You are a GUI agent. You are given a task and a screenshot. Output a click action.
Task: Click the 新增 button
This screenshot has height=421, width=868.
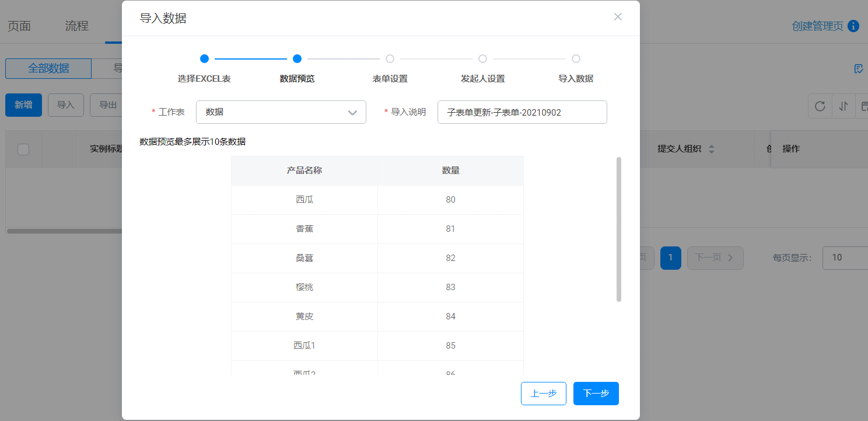pos(23,105)
